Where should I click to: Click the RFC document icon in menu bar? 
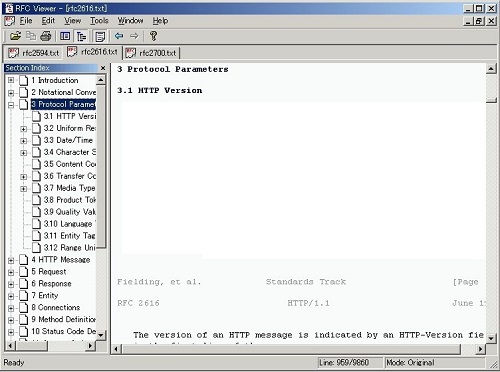tap(9, 21)
